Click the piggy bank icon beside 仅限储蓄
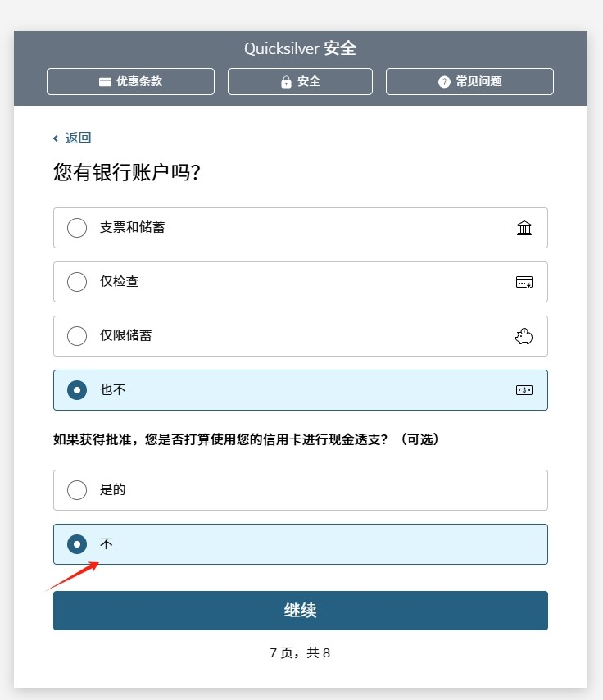Screen dimensions: 603x700 click(524, 336)
